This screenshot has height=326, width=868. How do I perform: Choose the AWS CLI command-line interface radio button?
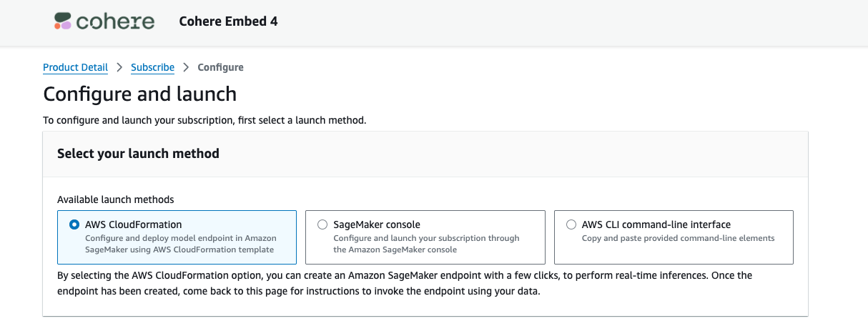coord(571,224)
